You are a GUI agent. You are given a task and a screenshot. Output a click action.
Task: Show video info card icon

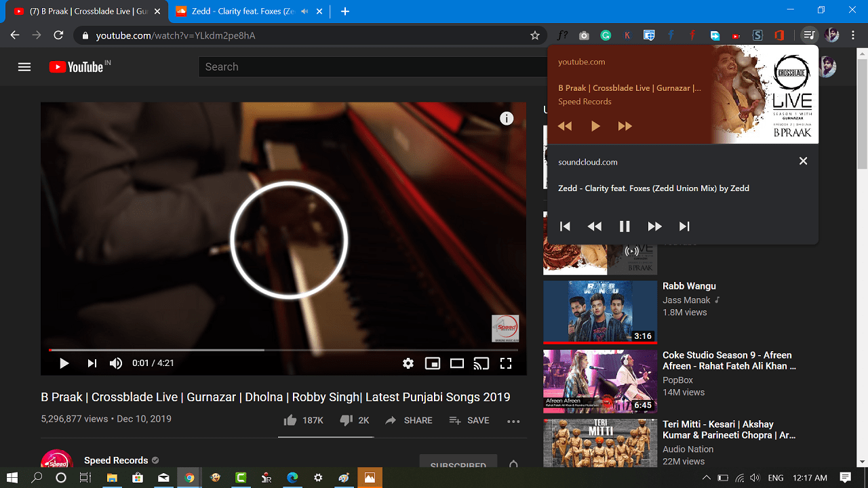(507, 119)
